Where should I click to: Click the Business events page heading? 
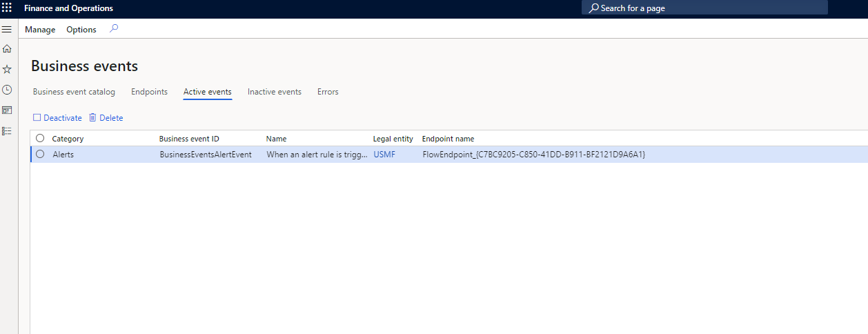pos(84,66)
